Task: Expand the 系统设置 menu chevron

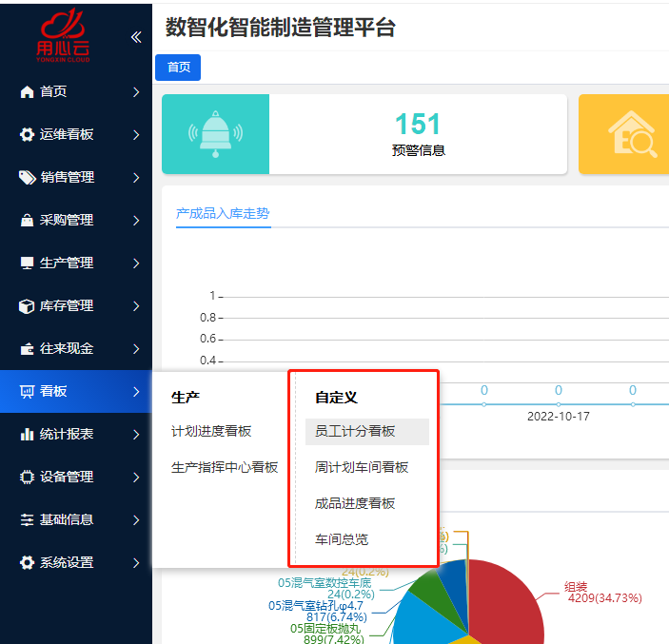Action: tap(136, 563)
